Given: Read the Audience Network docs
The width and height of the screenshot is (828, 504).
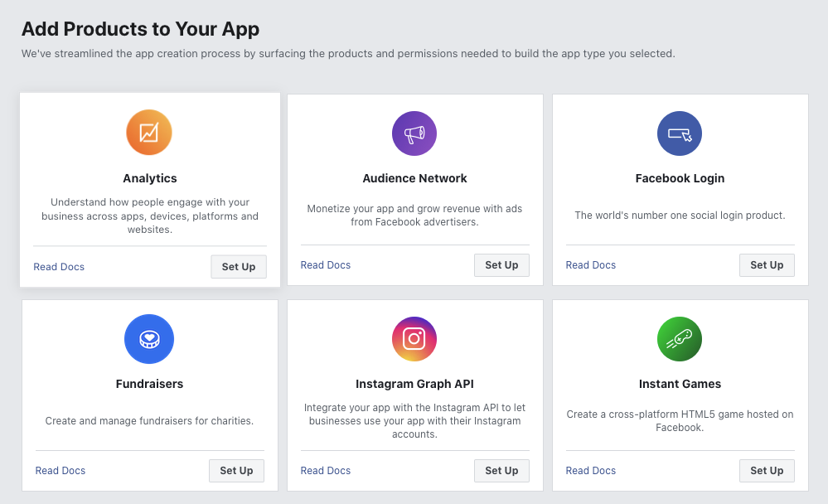Looking at the screenshot, I should click(325, 264).
